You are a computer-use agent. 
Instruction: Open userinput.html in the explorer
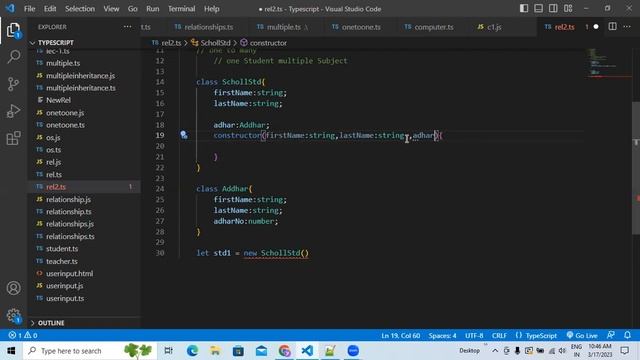coord(69,273)
